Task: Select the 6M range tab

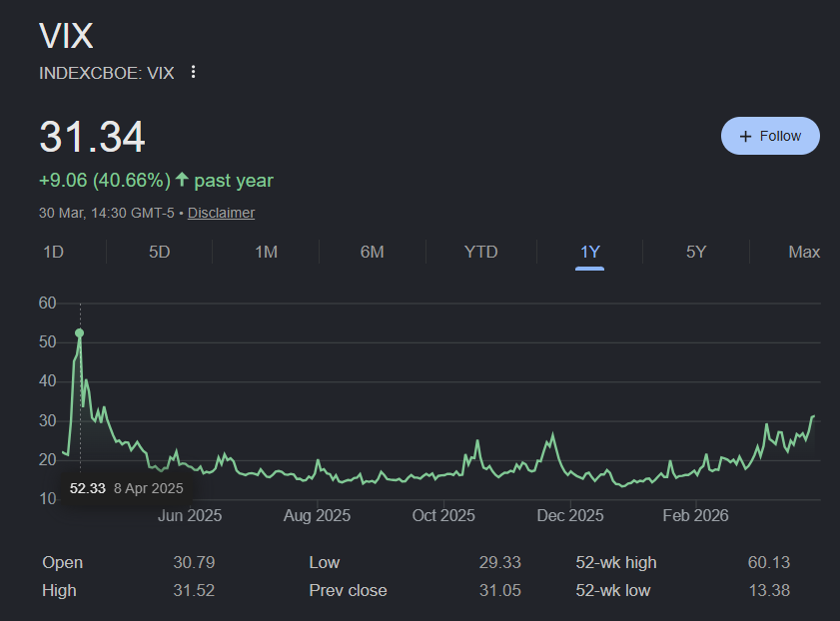Action: point(372,252)
